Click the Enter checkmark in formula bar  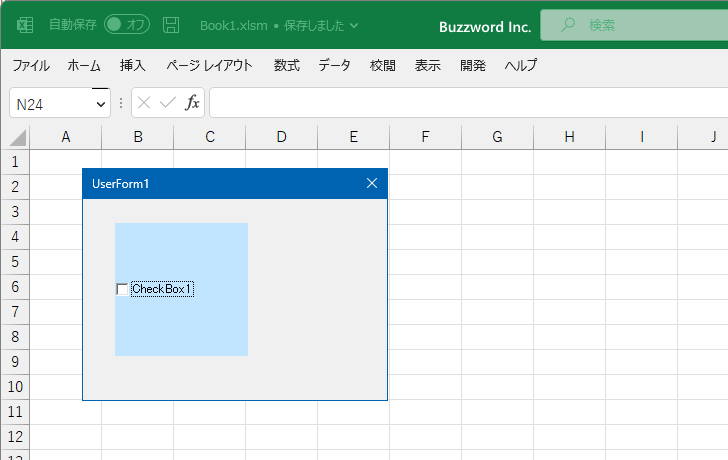(x=168, y=103)
